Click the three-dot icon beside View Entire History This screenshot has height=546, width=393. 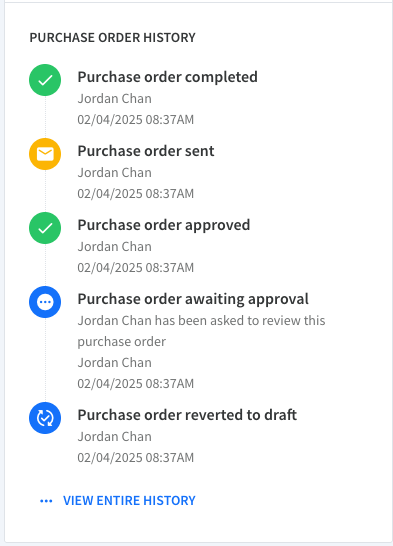coord(46,501)
